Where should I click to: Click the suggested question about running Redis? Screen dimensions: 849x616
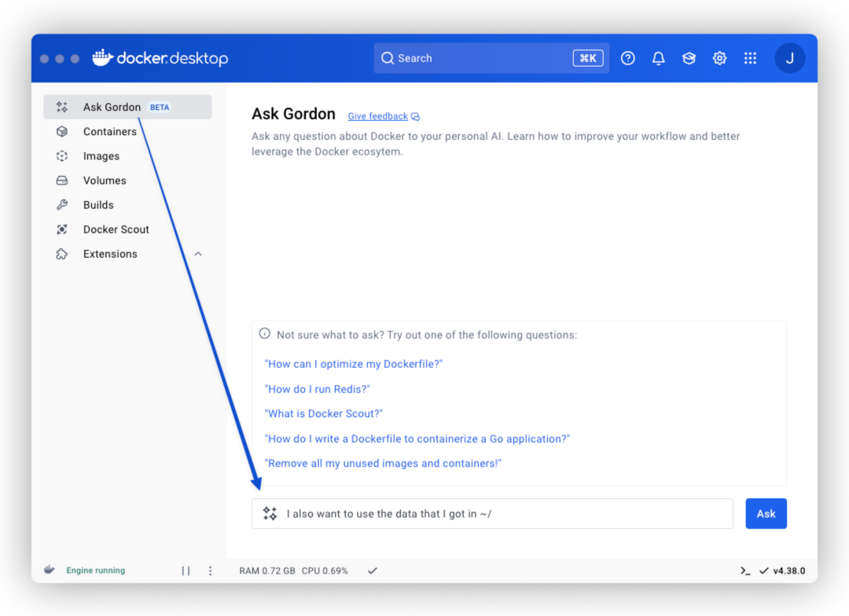(x=318, y=388)
